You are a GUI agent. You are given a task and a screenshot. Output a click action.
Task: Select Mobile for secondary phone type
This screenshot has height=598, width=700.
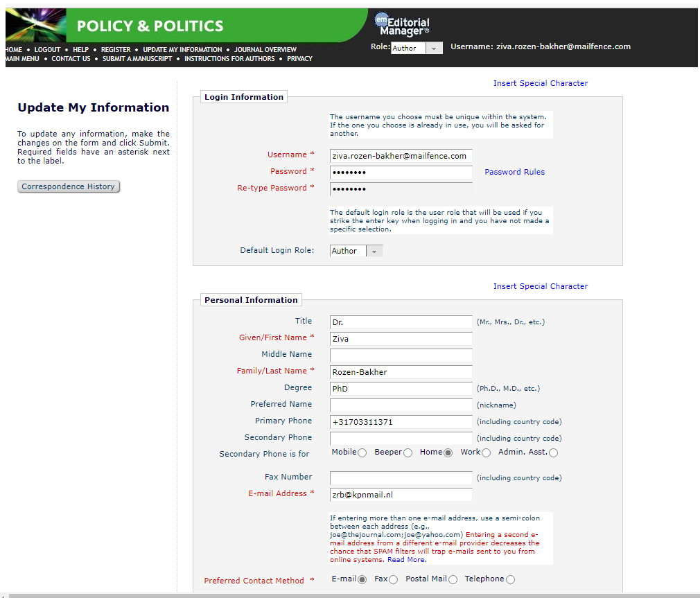(362, 452)
